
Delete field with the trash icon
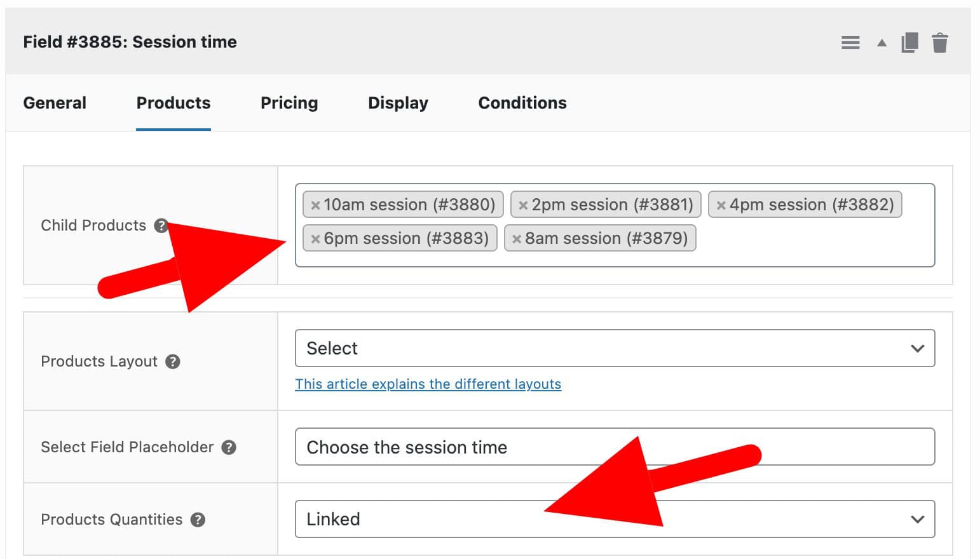[x=940, y=43]
